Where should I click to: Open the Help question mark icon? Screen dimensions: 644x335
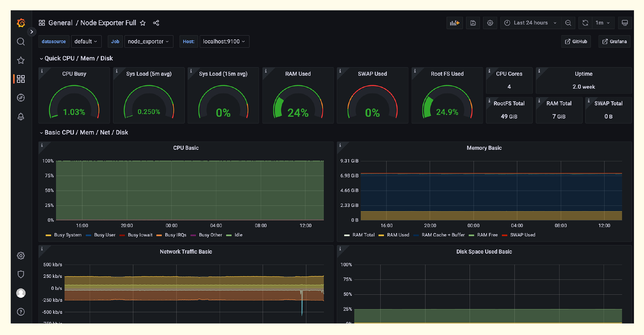click(x=21, y=312)
